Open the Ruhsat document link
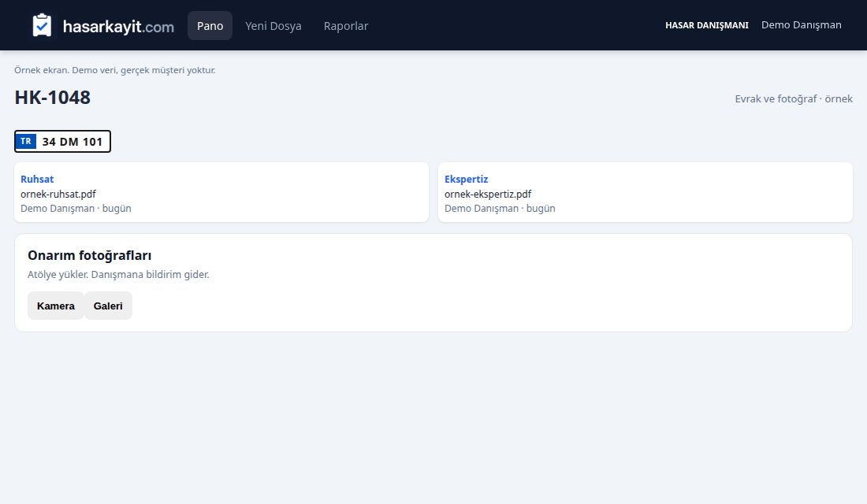 click(x=37, y=179)
